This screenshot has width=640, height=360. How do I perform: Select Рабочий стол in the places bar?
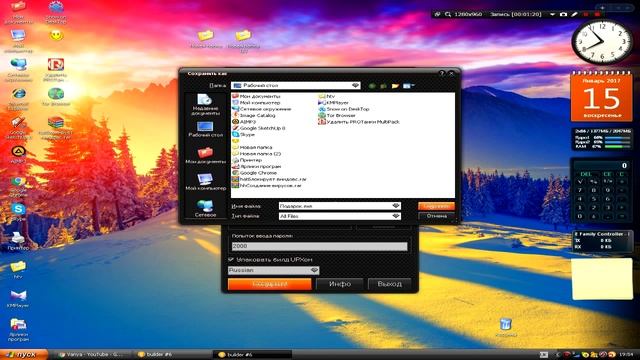[205, 129]
